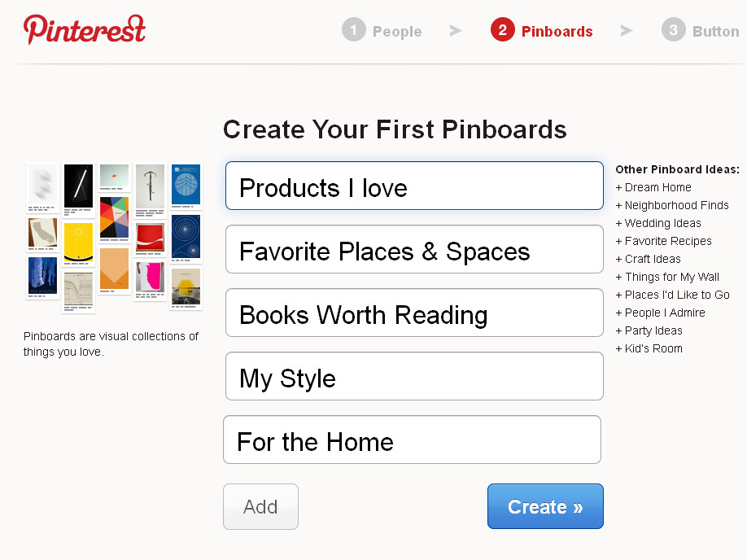Select the Pinboards step label
747x560 pixels.
coord(557,32)
